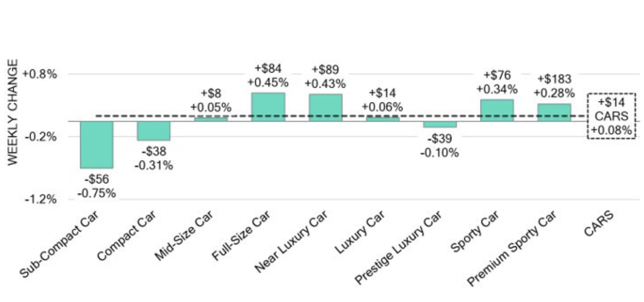
Task: Click the +$8 +0.05% data label
Action: tap(211, 100)
